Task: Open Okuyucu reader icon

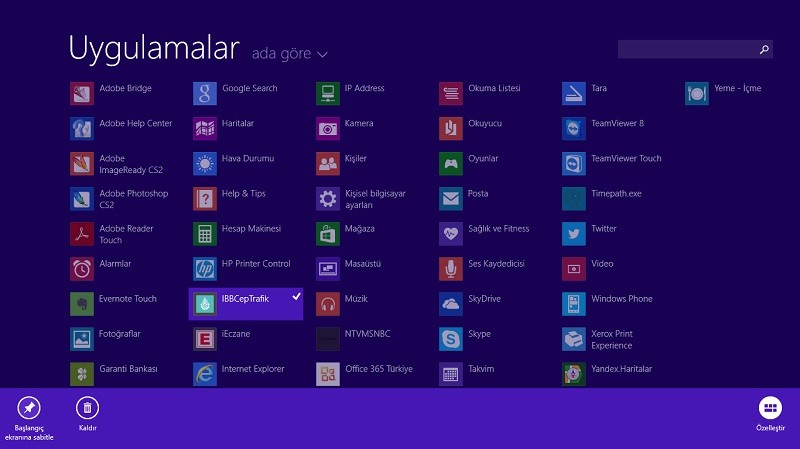Action: 451,129
